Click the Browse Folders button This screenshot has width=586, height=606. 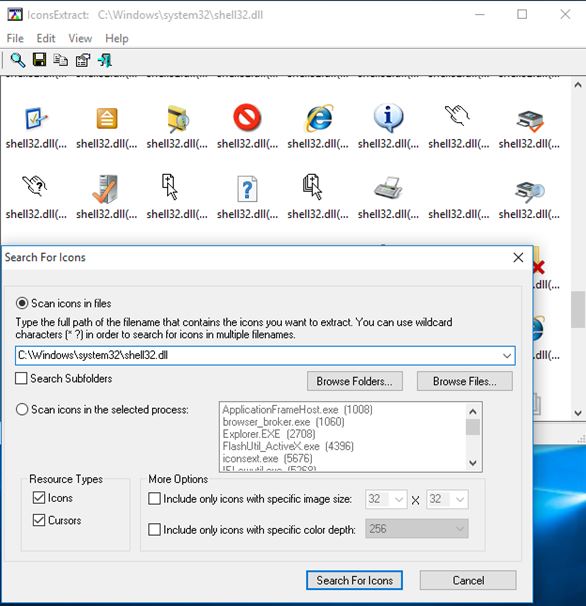pyautogui.click(x=354, y=381)
